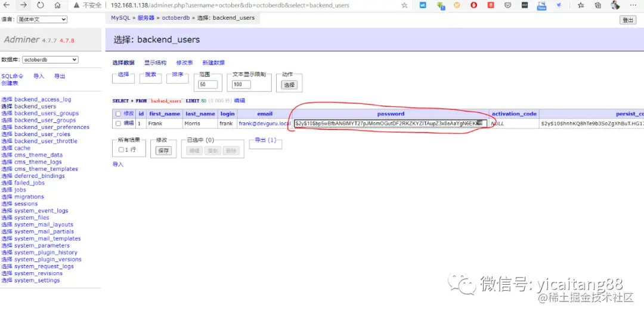Open the SQL命令 link in sidebar
The image size is (644, 314).
click(x=13, y=76)
